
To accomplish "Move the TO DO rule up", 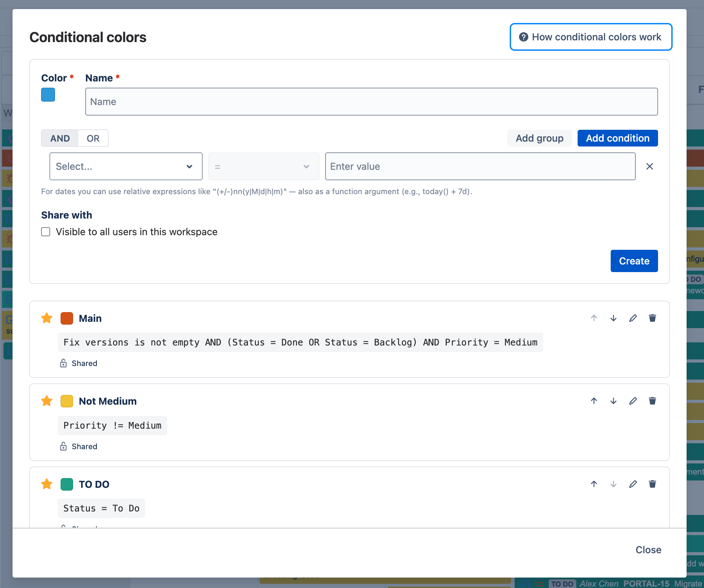I will point(594,484).
